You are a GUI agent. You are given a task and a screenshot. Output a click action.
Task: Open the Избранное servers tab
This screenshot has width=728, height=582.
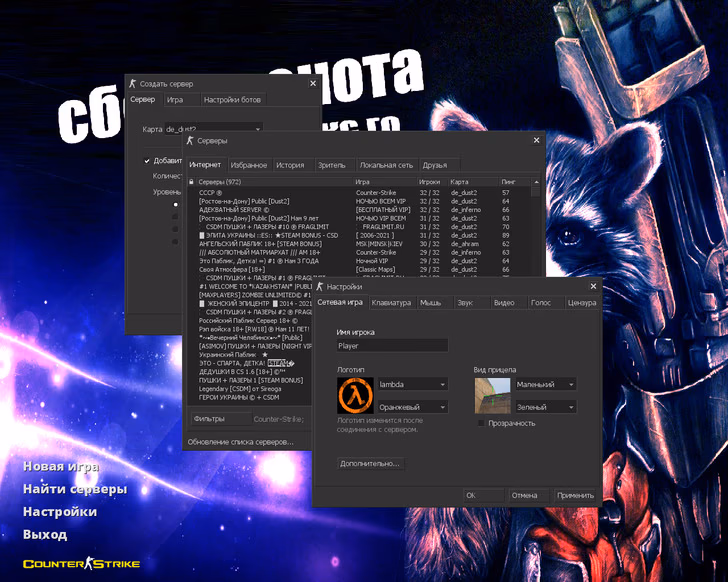point(248,165)
